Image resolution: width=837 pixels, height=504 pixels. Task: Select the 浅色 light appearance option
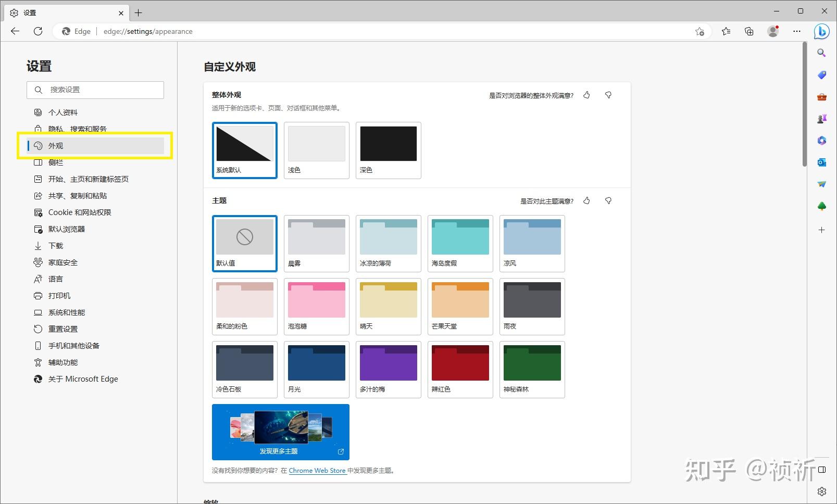coord(317,150)
